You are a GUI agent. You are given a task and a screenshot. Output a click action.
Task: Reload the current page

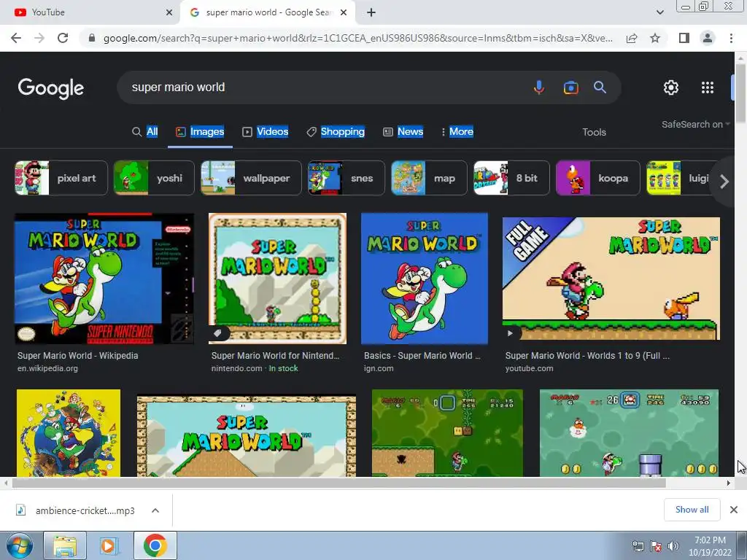pyautogui.click(x=63, y=38)
